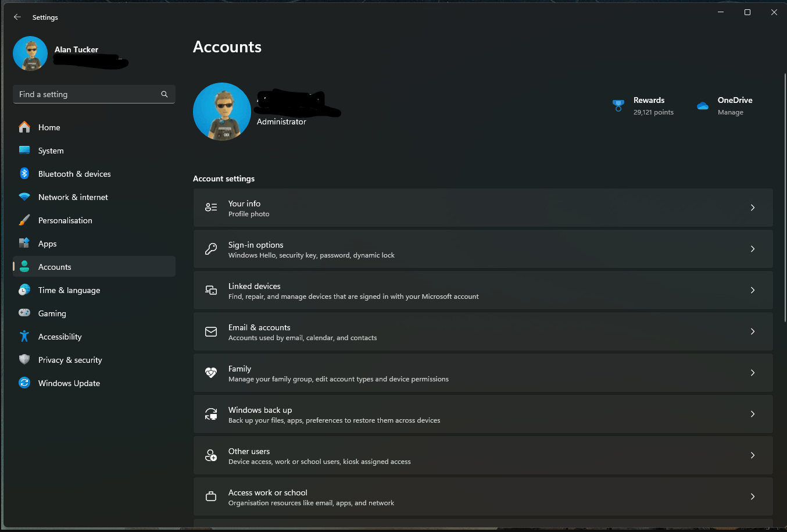Image resolution: width=787 pixels, height=532 pixels.
Task: Click the chevron on Windows back up row
Action: [753, 414]
